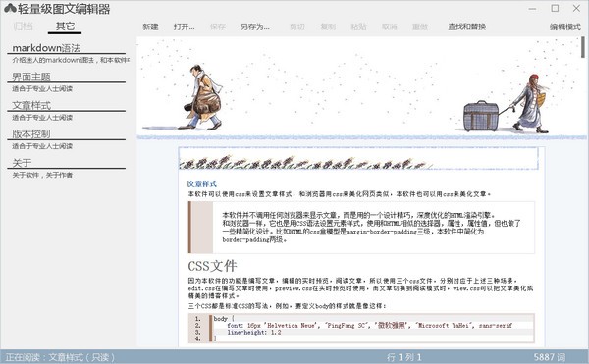Minimize the editor window
The width and height of the screenshot is (589, 364).
(532, 8)
